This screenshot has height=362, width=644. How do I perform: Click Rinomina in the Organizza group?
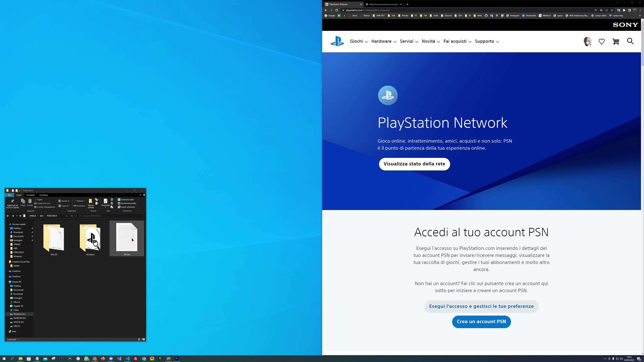click(79, 206)
